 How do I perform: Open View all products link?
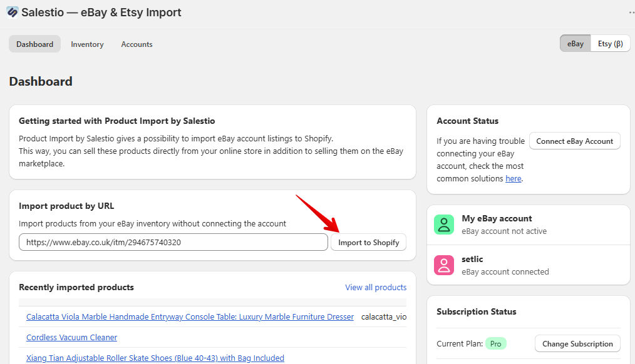376,287
